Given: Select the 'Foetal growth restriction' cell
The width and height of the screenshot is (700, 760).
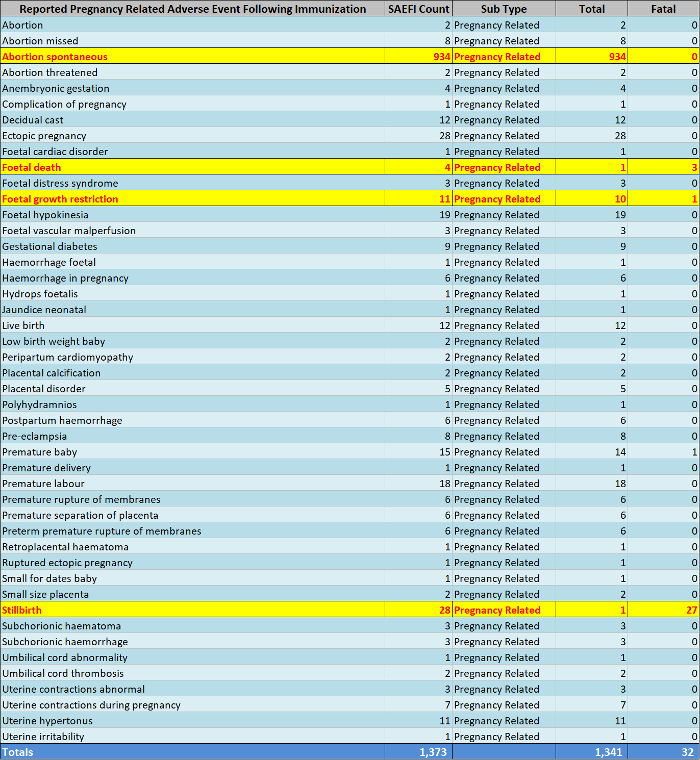Looking at the screenshot, I should tap(192, 199).
